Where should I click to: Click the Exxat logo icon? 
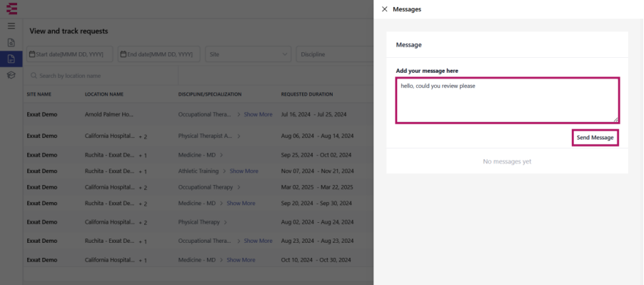click(x=12, y=8)
